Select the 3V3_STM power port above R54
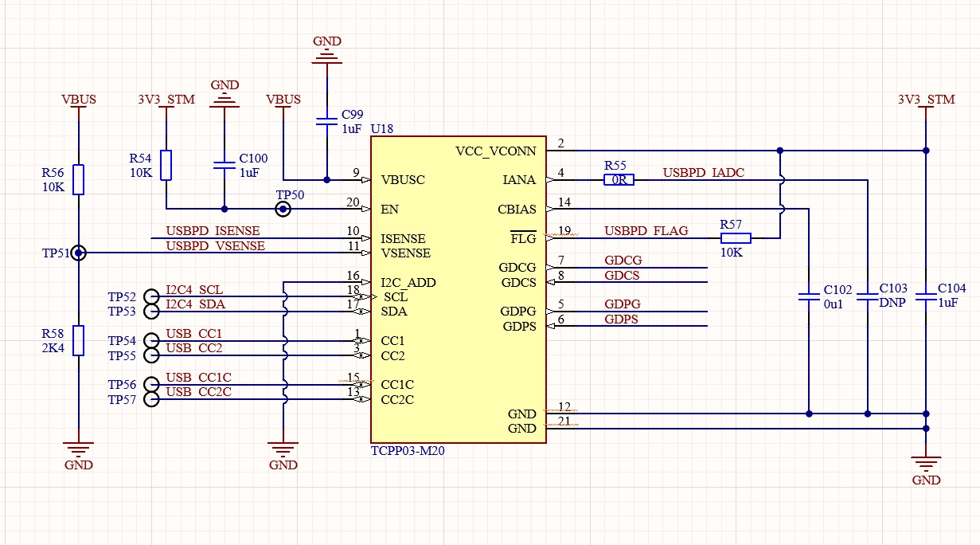 tap(166, 102)
